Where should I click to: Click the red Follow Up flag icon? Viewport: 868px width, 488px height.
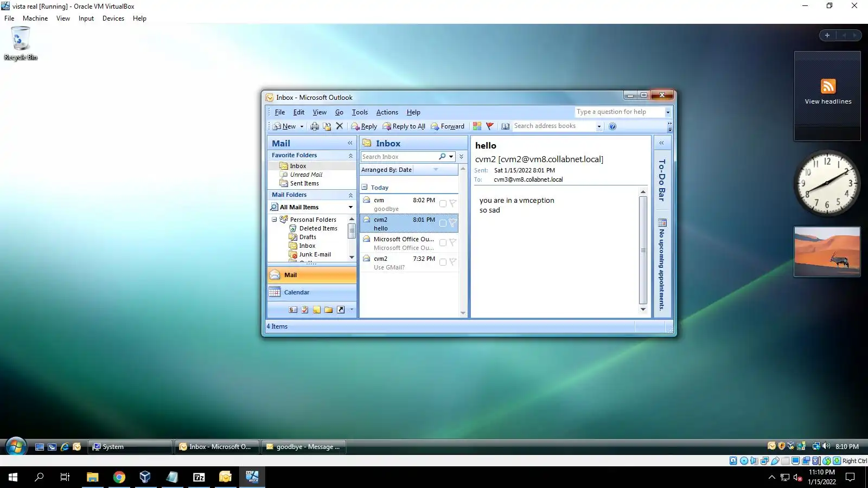click(490, 126)
